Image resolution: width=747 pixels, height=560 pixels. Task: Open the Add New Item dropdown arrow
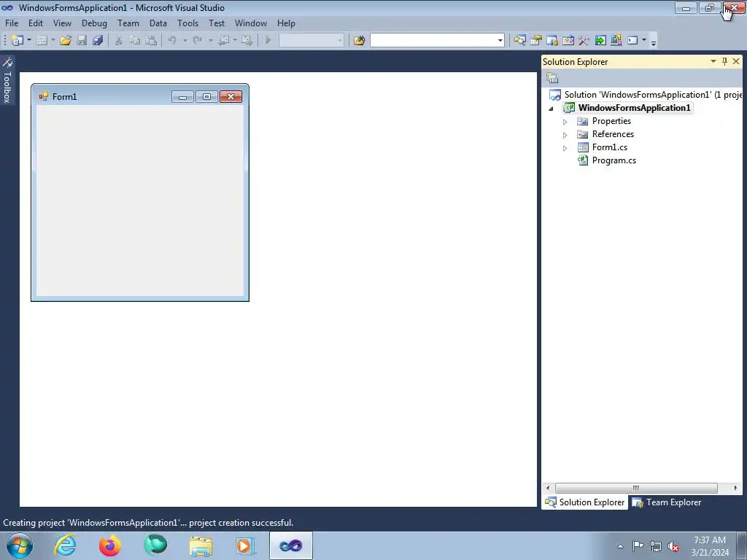[53, 41]
